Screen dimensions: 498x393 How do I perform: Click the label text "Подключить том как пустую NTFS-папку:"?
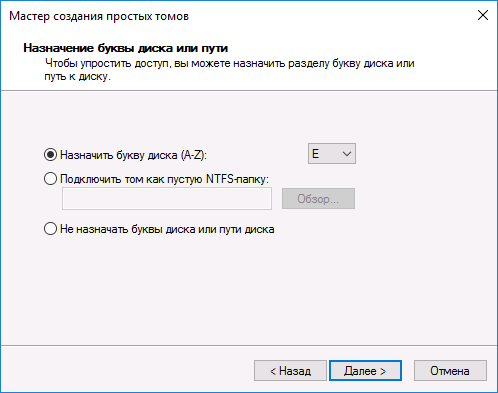164,179
